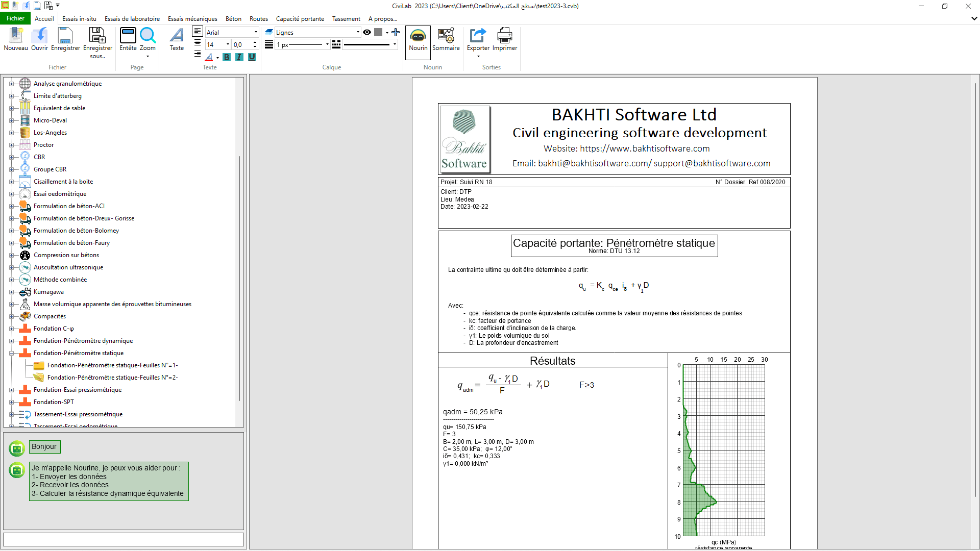Switch to the Béton tab
This screenshot has height=551, width=980.
(x=233, y=19)
